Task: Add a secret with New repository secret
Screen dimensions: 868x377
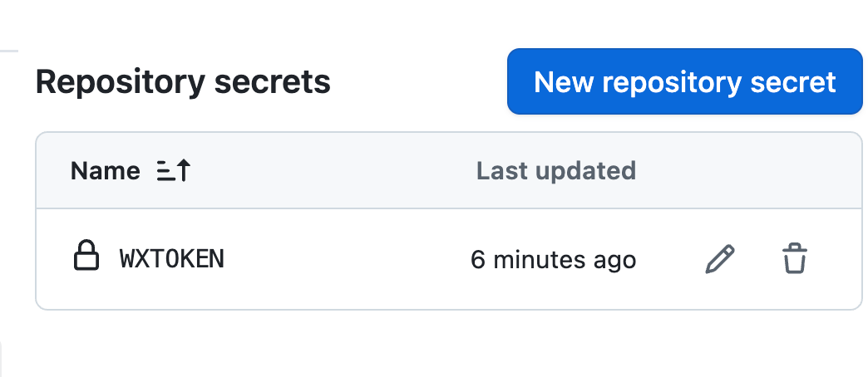Action: click(684, 81)
